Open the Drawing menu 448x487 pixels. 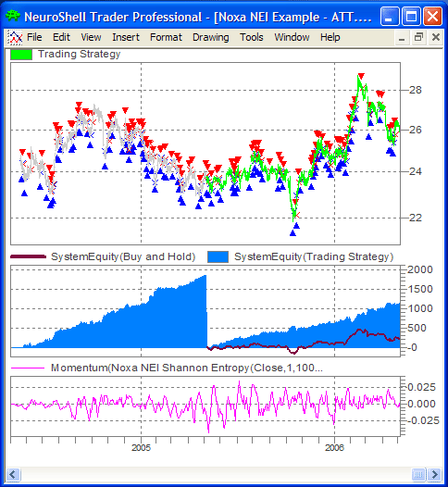[x=210, y=37]
